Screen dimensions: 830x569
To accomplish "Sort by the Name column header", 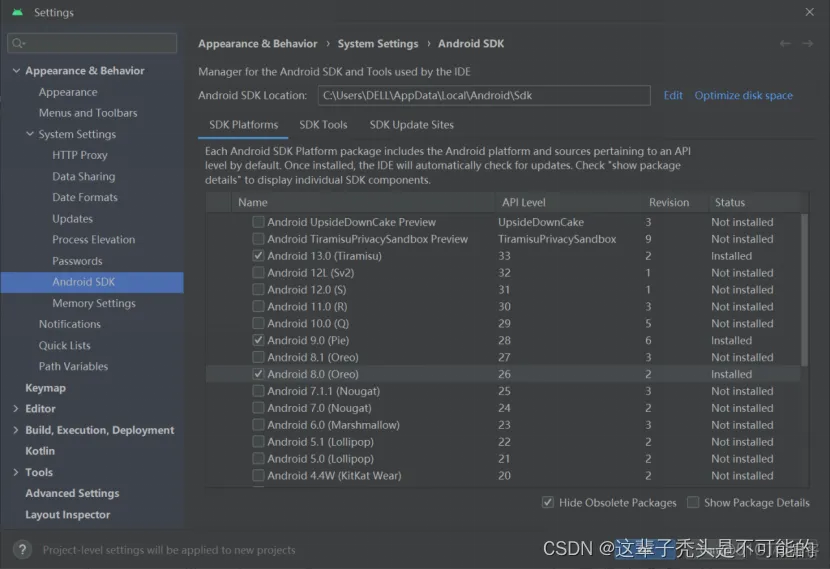I will pyautogui.click(x=363, y=202).
